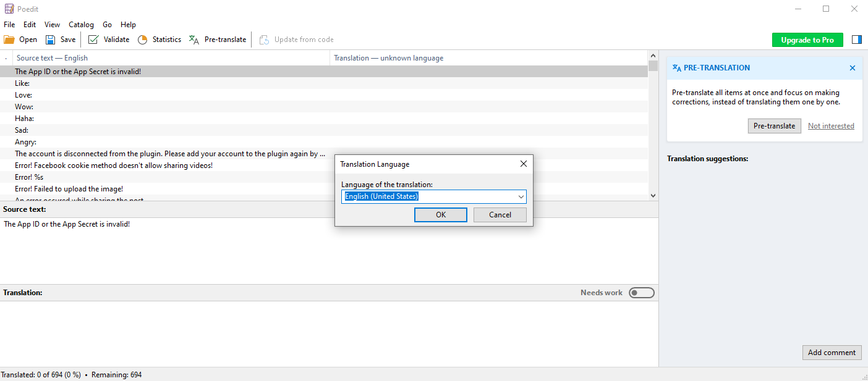Select the 'Sad:' row
Image resolution: width=868 pixels, height=381 pixels.
(324, 130)
